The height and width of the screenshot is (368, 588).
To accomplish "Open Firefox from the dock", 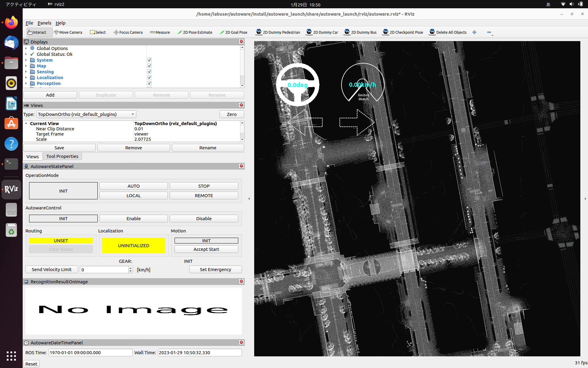I will coord(11,22).
